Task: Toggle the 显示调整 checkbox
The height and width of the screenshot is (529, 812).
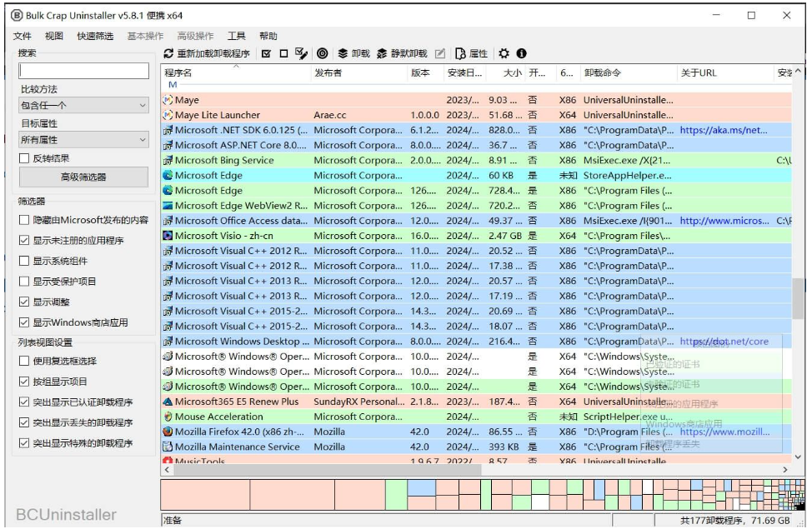Action: (24, 302)
